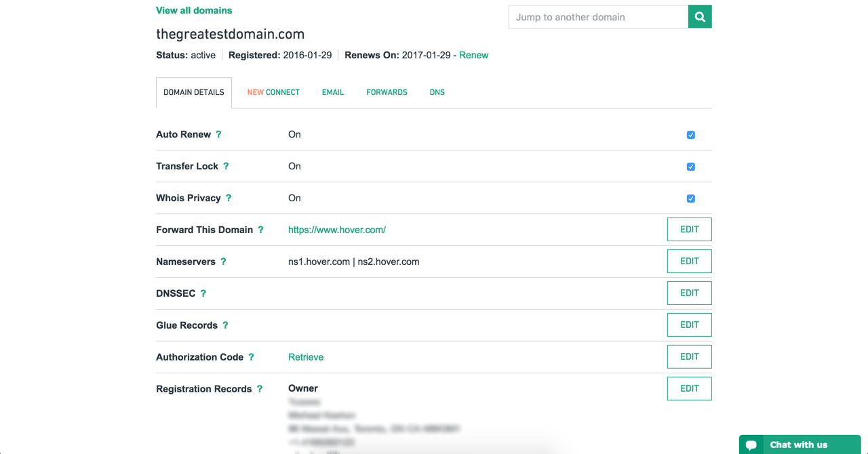
Task: Open the Chat with us widget
Action: (799, 445)
